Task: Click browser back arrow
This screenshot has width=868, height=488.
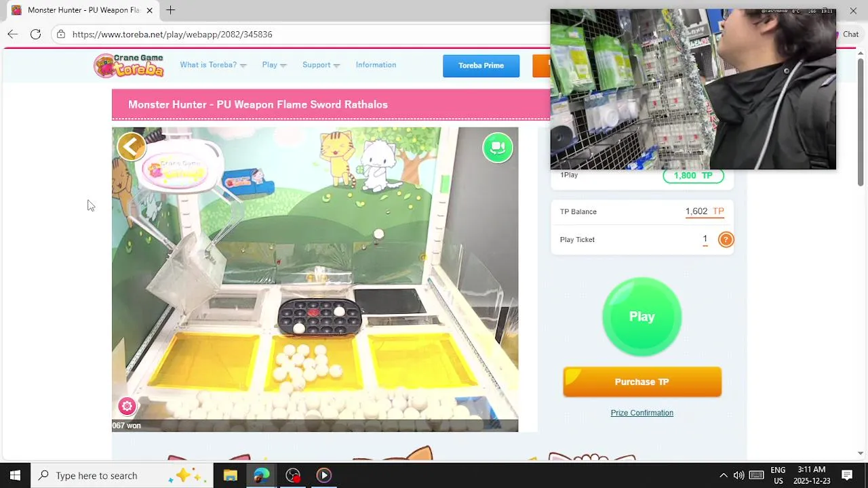Action: (x=12, y=34)
